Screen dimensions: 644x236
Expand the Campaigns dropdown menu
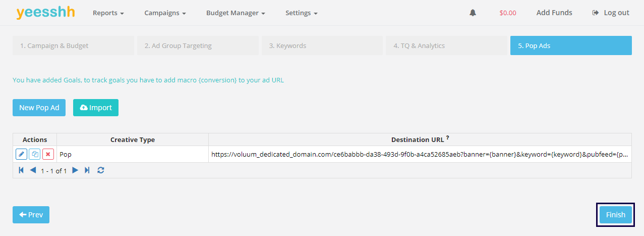pyautogui.click(x=165, y=13)
